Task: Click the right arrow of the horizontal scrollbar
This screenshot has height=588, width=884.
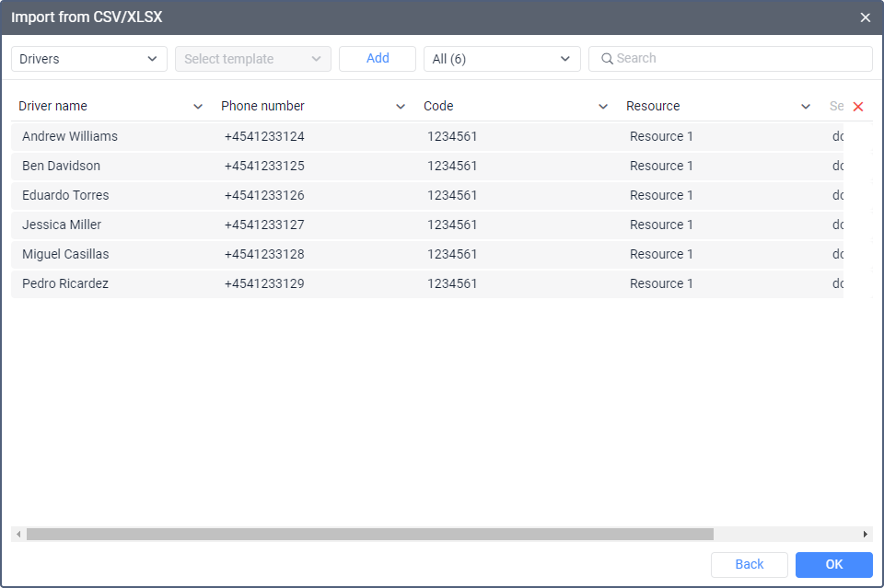Action: [865, 534]
